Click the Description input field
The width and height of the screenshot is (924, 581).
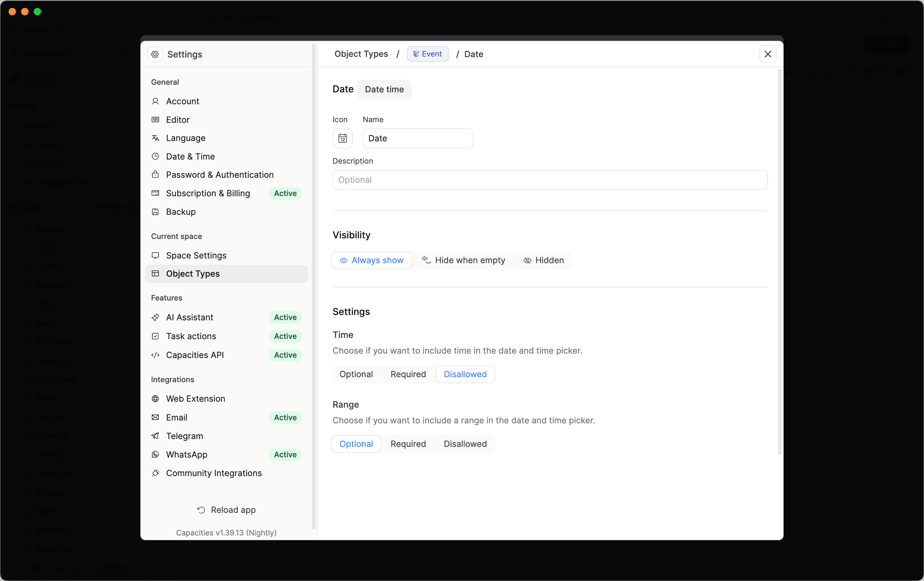tap(550, 180)
